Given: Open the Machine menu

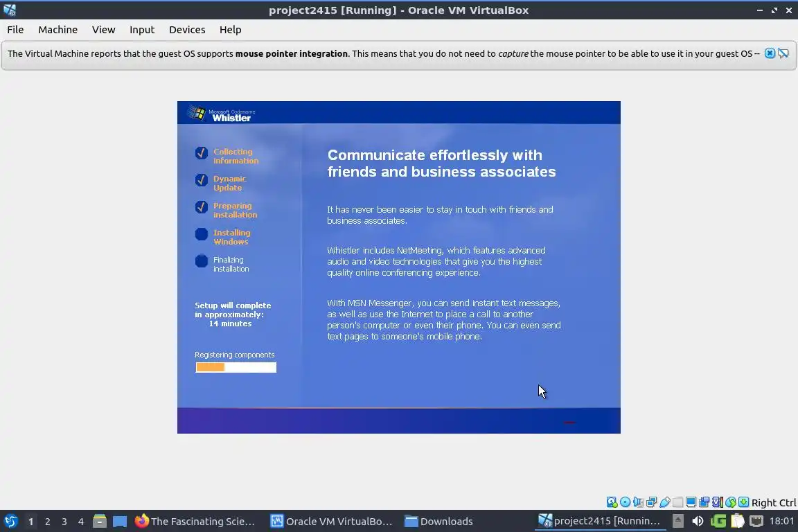Looking at the screenshot, I should click(x=57, y=30).
